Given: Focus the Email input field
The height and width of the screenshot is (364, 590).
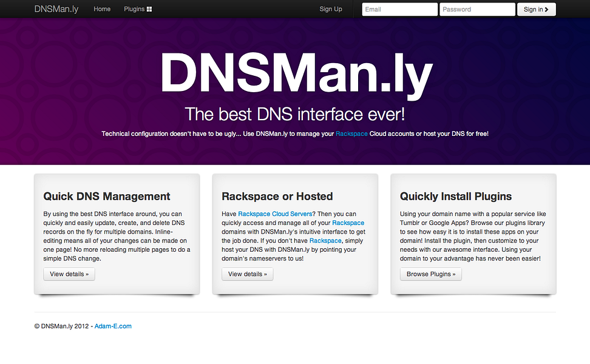Looking at the screenshot, I should [399, 9].
